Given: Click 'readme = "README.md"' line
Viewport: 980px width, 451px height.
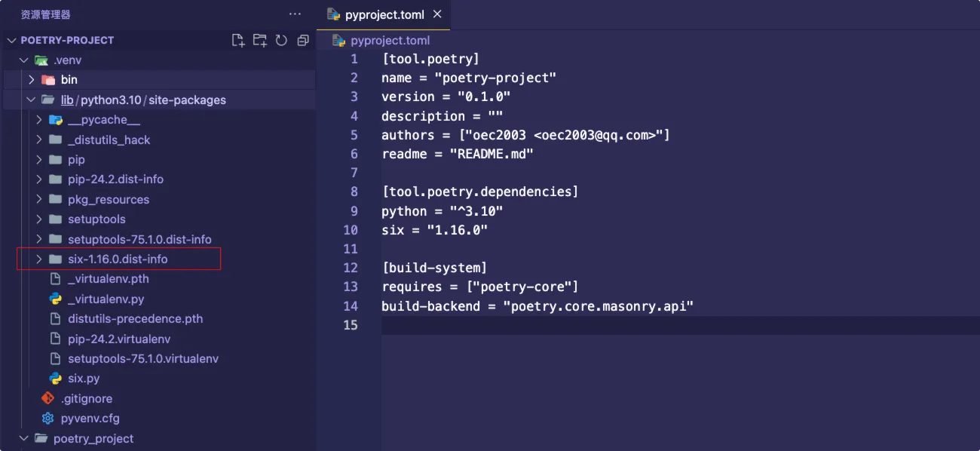Looking at the screenshot, I should (458, 154).
